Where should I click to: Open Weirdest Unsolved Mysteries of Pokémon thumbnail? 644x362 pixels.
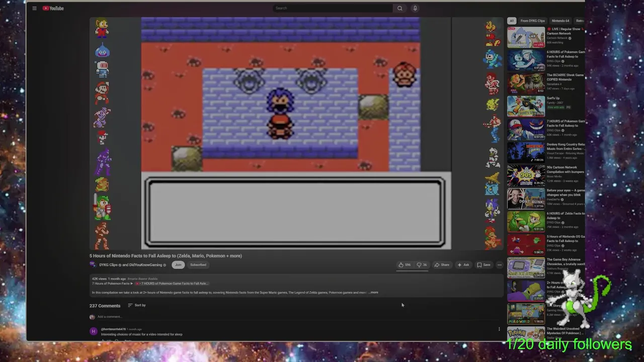tap(526, 334)
